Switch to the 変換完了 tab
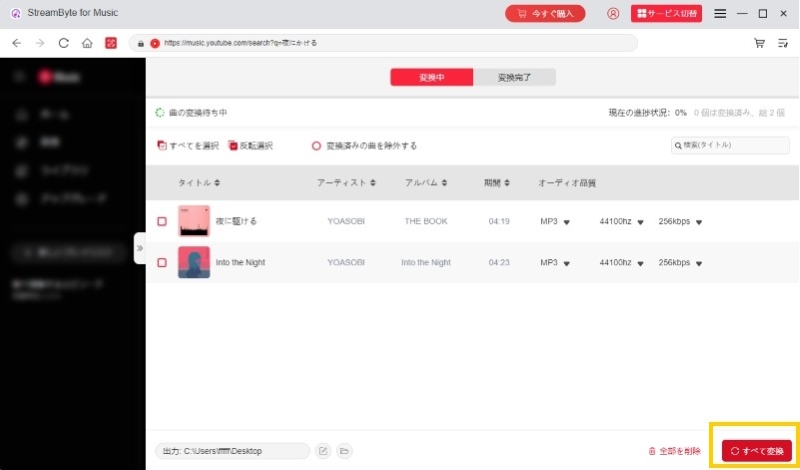The width and height of the screenshot is (800, 470). [x=513, y=77]
